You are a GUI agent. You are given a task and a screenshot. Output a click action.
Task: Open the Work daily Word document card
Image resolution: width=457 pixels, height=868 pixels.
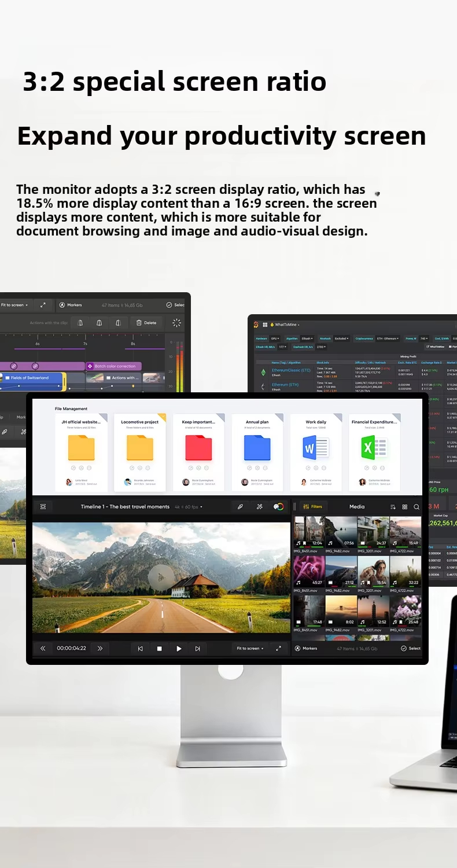tap(316, 453)
